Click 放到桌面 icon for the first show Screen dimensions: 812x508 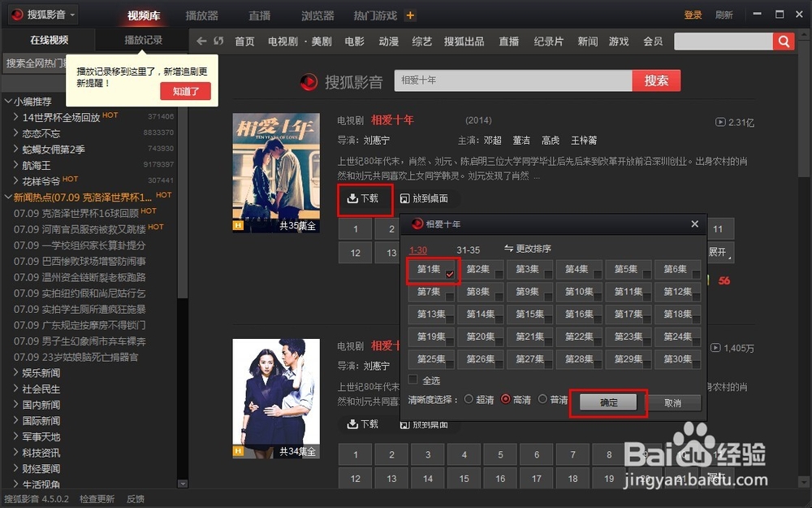[405, 198]
